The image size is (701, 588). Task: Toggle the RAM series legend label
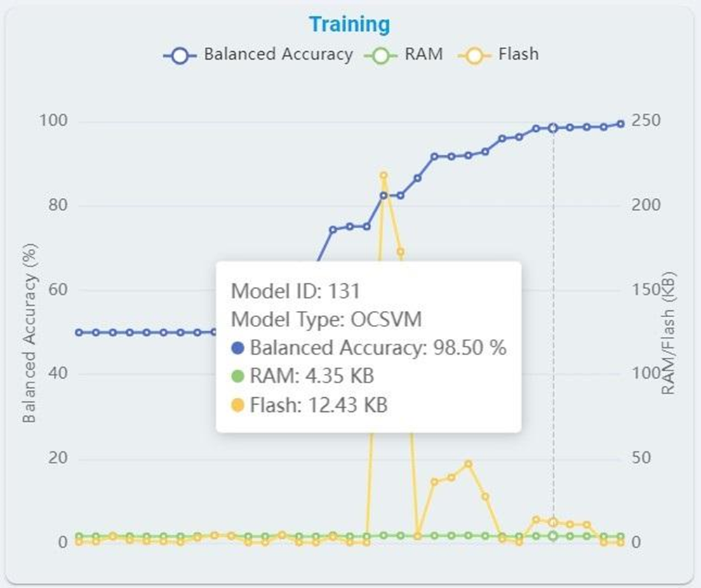[x=423, y=55]
